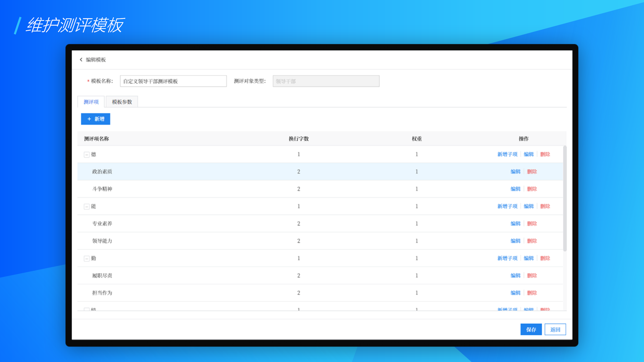Edit the 政治素质 row
644x362 pixels.
515,172
